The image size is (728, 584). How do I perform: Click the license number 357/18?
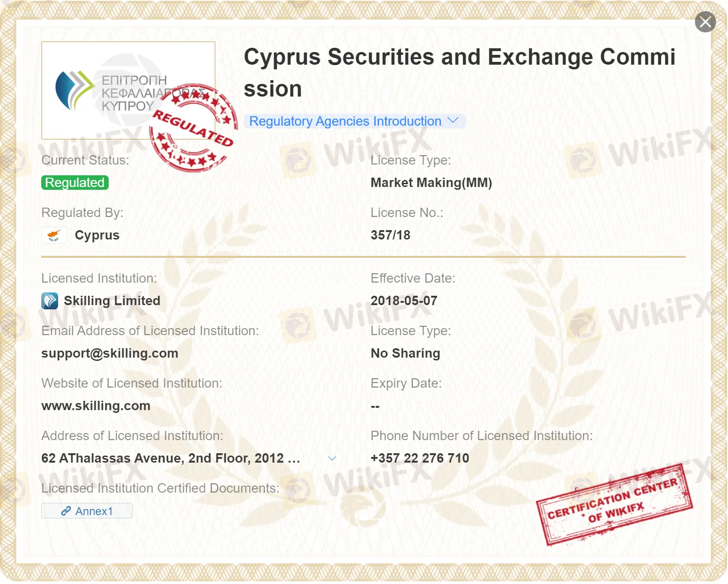390,235
